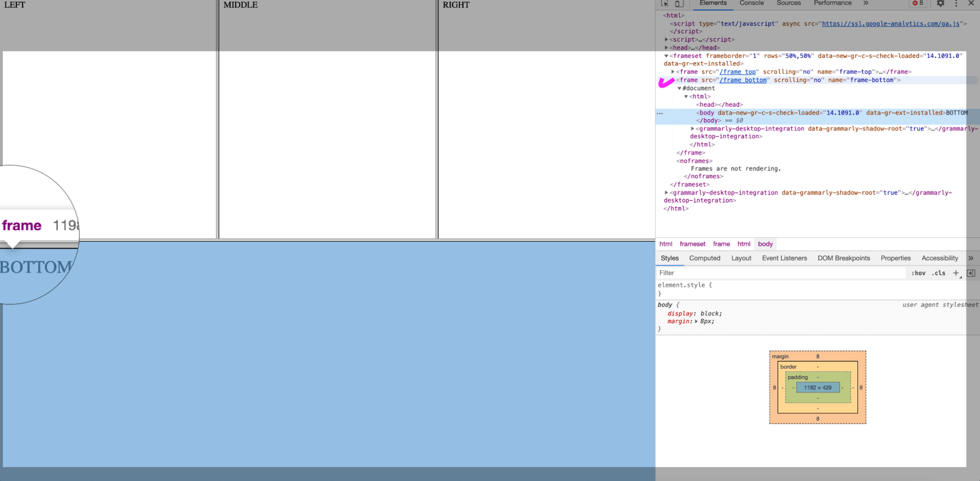Click the error counter showing 8 errors
The image size is (980, 481).
(x=918, y=3)
